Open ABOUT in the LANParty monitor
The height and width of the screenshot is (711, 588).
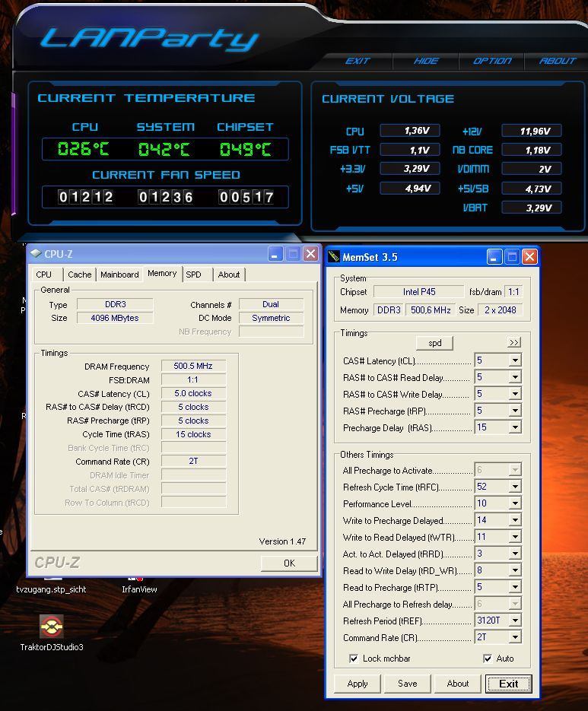(558, 61)
